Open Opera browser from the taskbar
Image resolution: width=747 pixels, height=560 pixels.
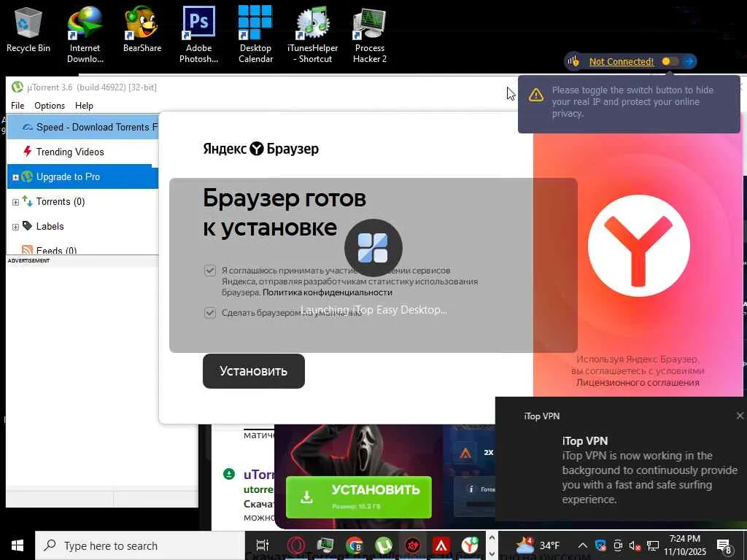[296, 545]
